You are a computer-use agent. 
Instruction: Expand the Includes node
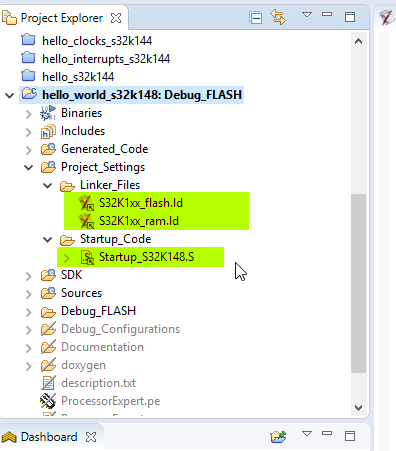coord(29,132)
